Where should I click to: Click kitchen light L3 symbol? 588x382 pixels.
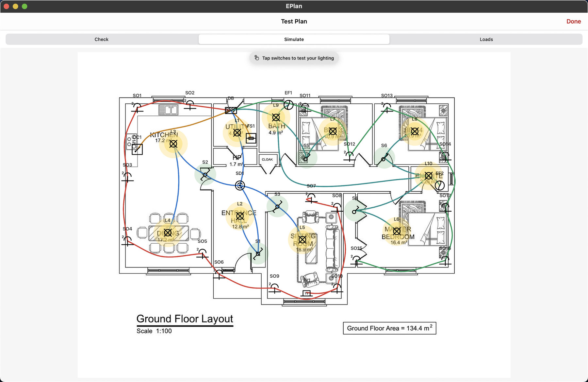tap(173, 144)
